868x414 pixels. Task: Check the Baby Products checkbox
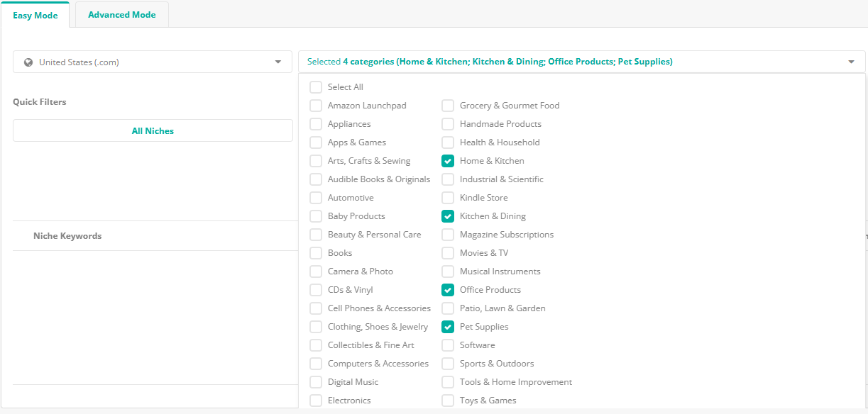[x=315, y=216]
